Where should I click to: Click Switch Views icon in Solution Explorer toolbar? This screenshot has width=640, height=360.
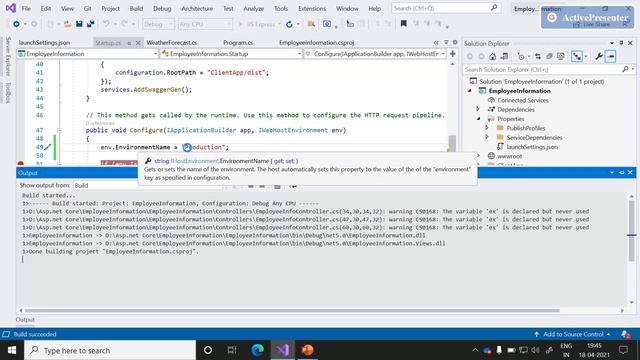click(504, 56)
